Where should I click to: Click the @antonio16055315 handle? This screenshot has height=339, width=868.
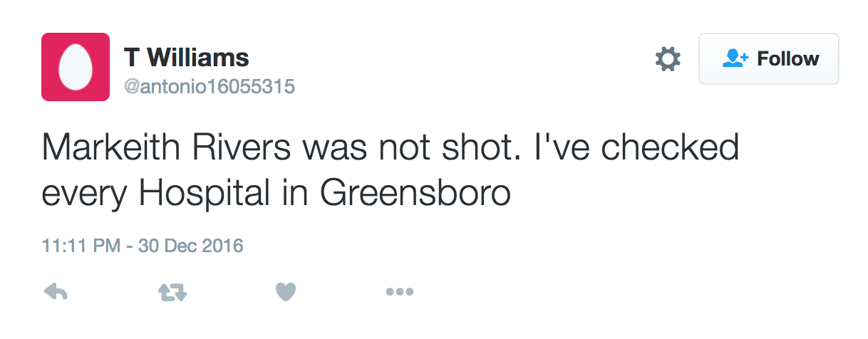coord(210,87)
